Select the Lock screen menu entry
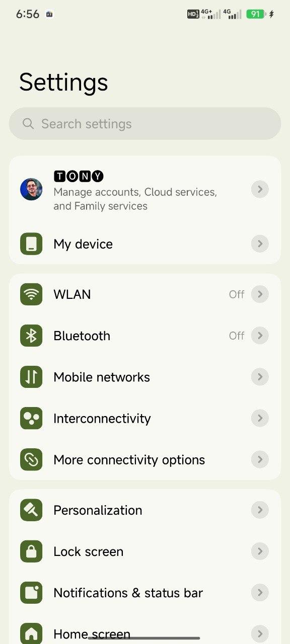This screenshot has width=290, height=644. point(145,551)
